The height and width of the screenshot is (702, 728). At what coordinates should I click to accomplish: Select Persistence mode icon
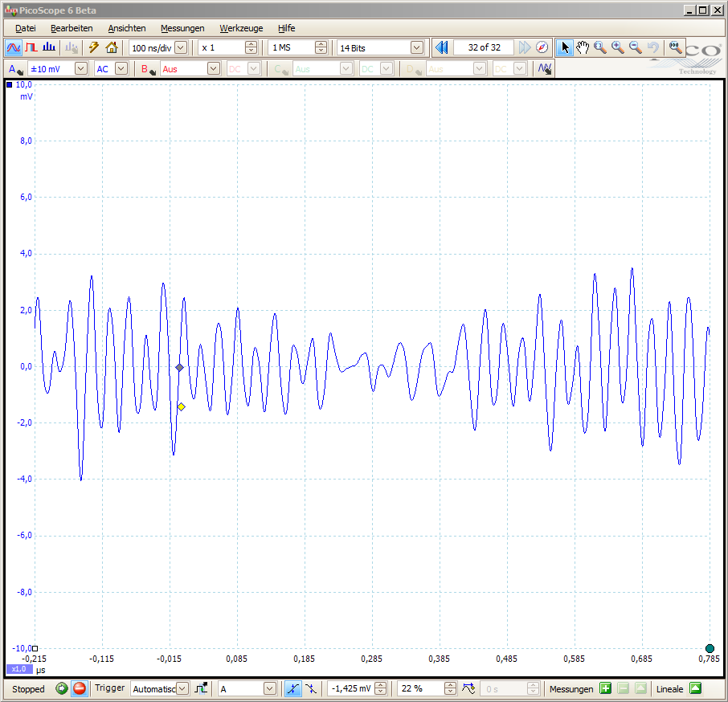tap(31, 47)
